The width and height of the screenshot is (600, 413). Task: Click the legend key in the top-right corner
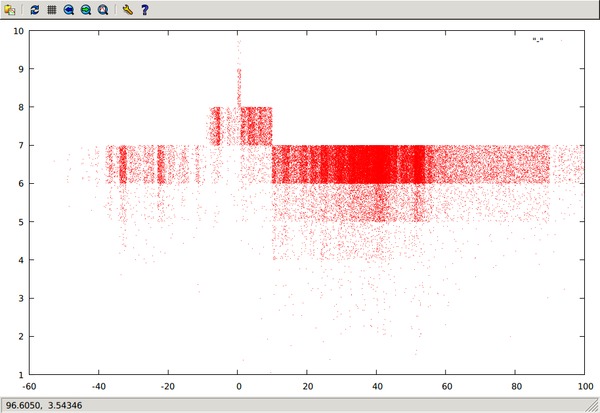(538, 40)
